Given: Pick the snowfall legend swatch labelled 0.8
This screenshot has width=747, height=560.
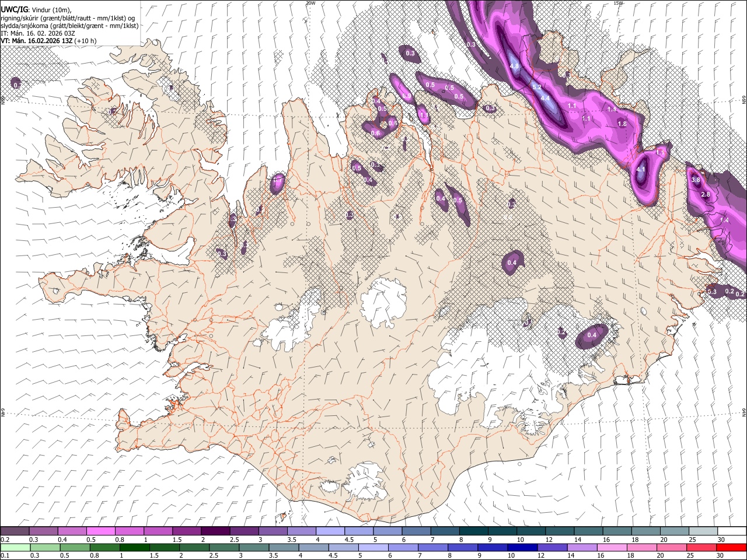Looking at the screenshot, I should [x=129, y=531].
